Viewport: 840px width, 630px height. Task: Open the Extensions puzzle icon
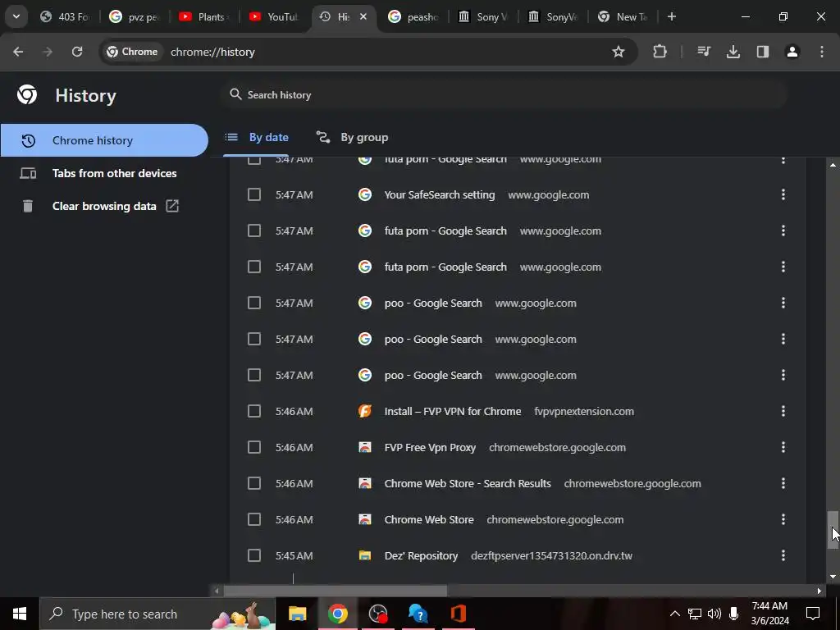(660, 52)
